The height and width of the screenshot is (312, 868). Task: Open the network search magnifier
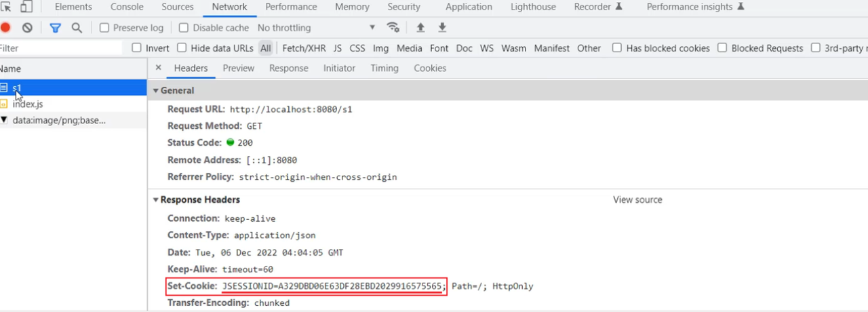coord(77,28)
